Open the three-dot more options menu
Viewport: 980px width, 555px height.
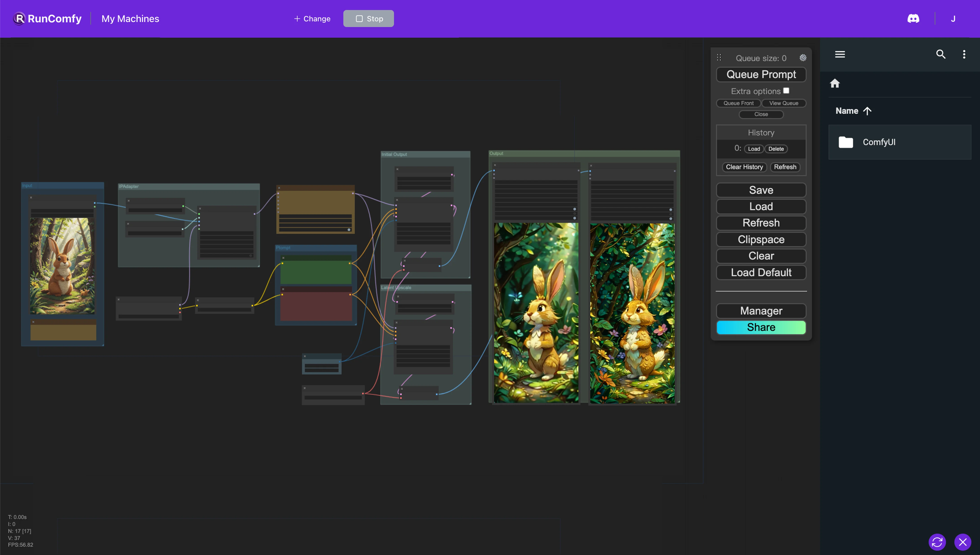pyautogui.click(x=964, y=54)
